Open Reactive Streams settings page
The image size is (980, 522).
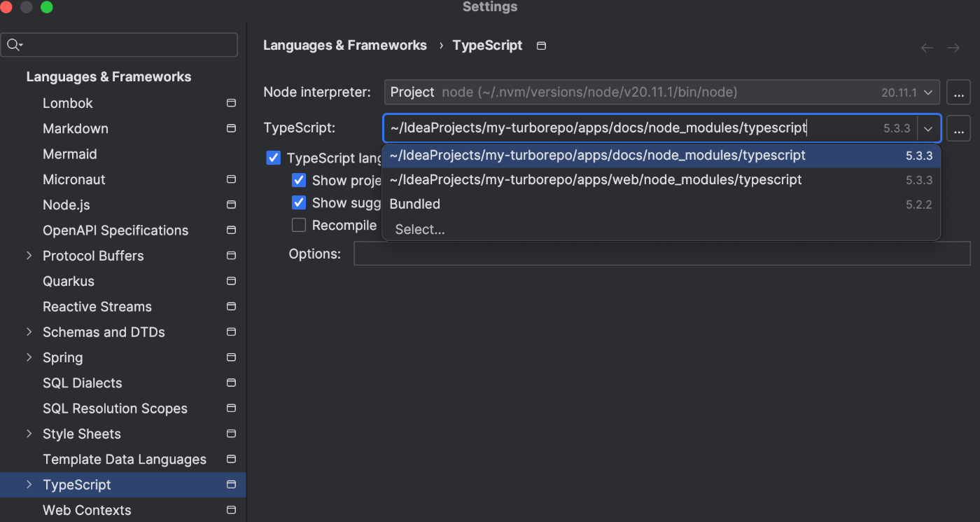[97, 306]
